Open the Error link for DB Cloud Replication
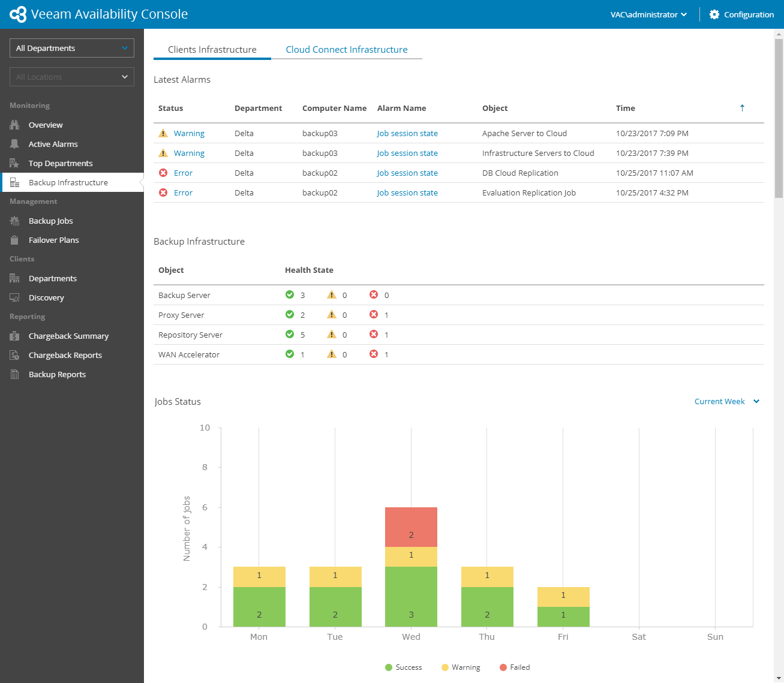 click(183, 173)
